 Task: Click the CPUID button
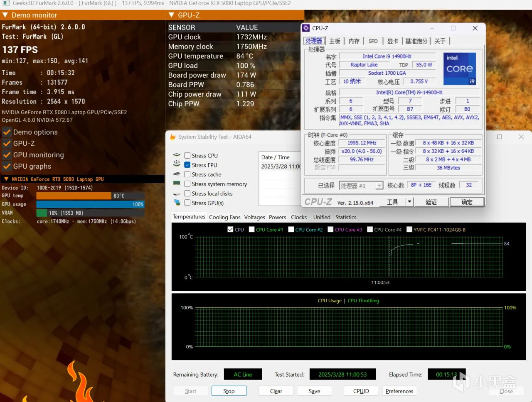[x=361, y=391]
